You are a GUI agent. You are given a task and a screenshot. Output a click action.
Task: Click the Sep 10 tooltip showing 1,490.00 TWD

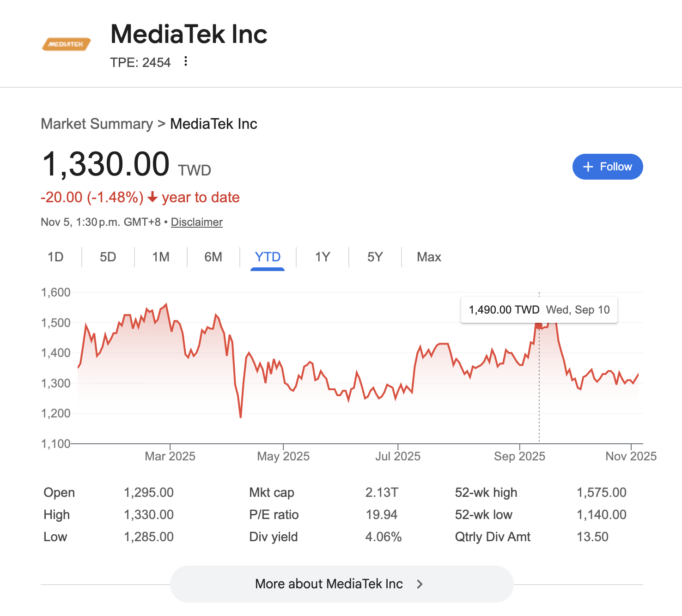539,310
